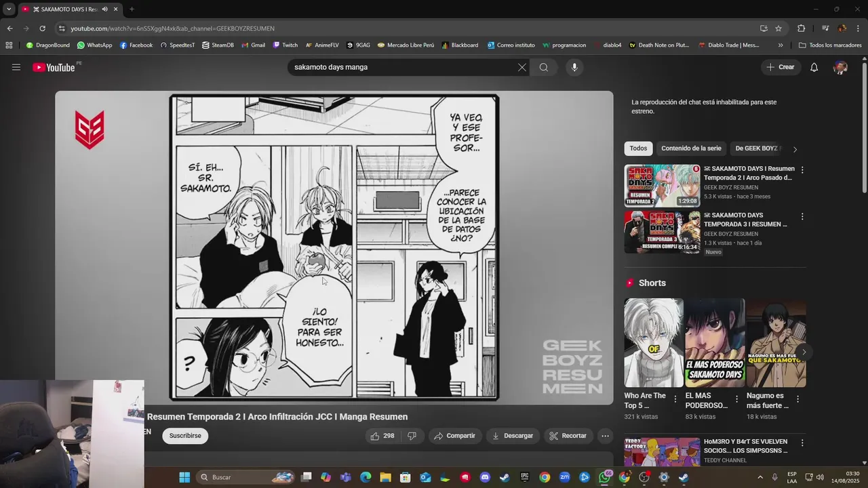Viewport: 868px width, 488px height.
Task: Open a new browser tab
Action: point(132,9)
